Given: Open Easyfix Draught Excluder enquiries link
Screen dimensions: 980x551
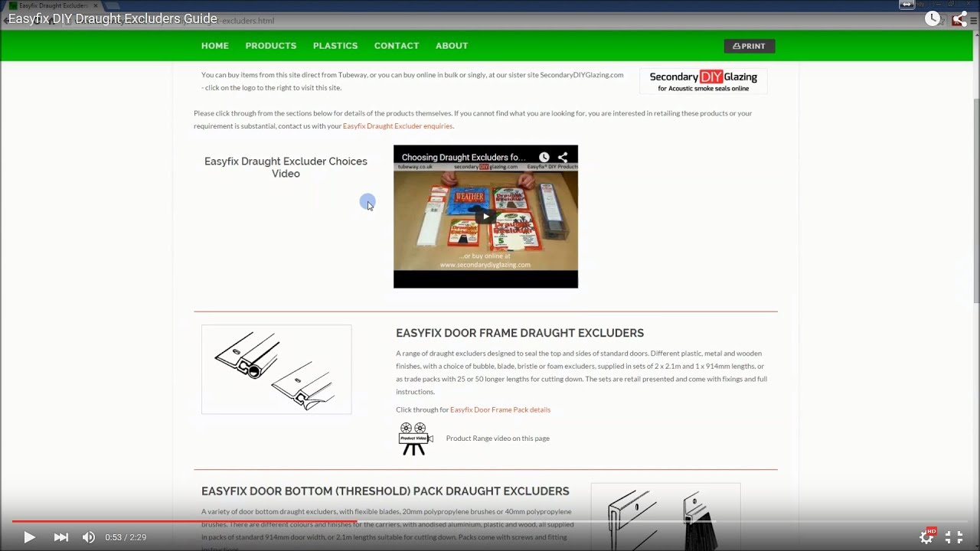Looking at the screenshot, I should click(x=397, y=126).
